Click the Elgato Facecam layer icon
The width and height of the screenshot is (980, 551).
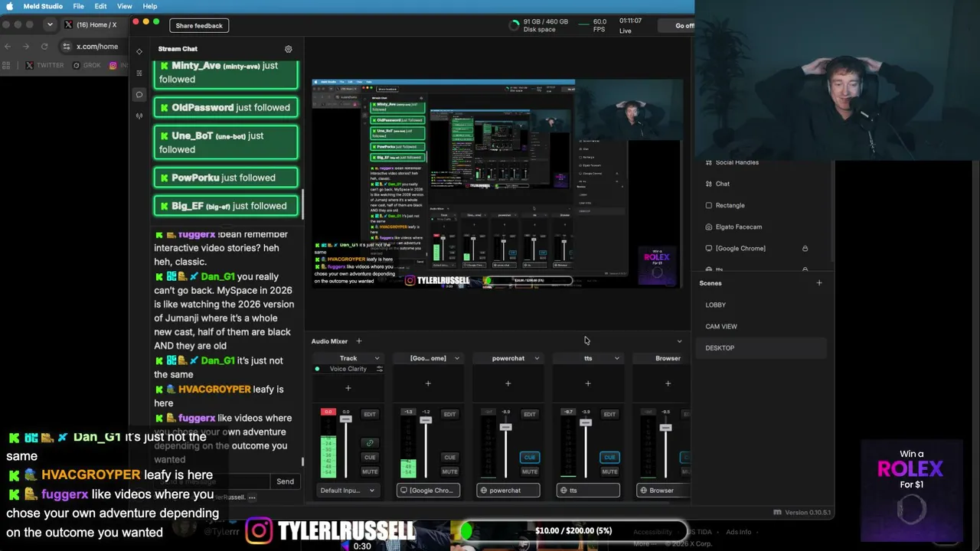708,227
